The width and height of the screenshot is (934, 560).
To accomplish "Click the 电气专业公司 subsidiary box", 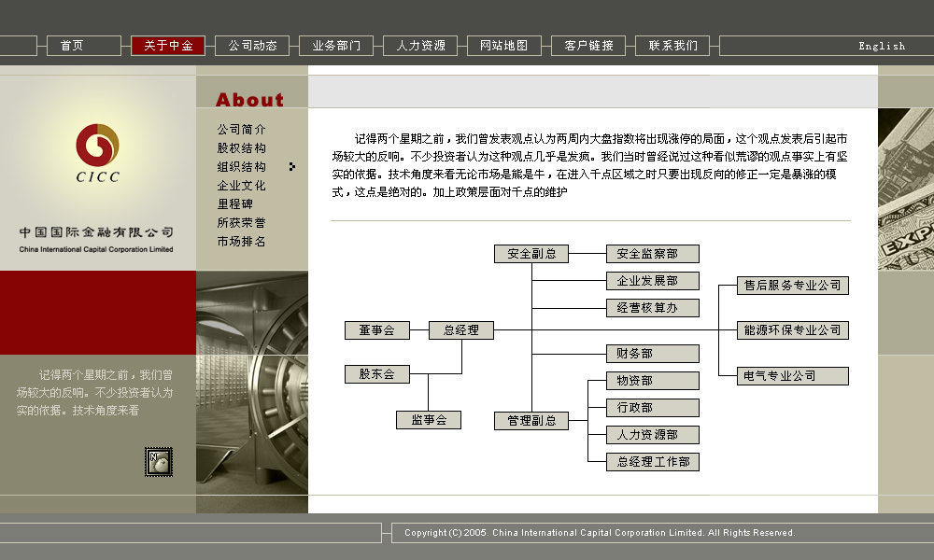I will click(x=793, y=376).
